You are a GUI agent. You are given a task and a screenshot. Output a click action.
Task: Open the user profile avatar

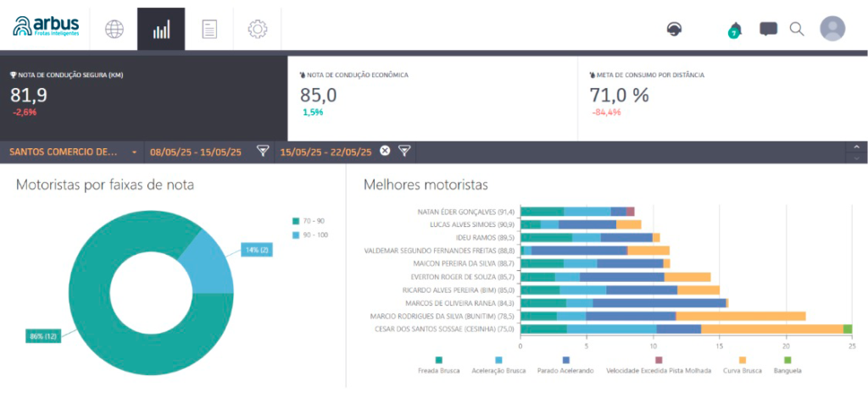point(832,29)
